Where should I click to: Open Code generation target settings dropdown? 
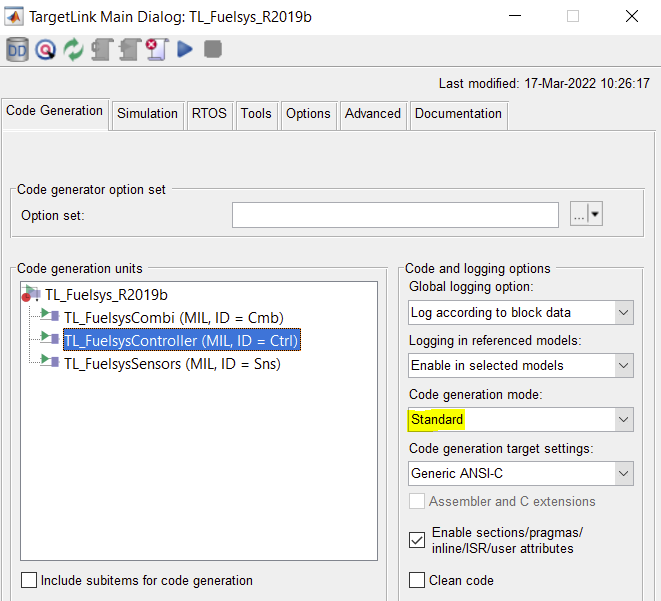click(521, 473)
